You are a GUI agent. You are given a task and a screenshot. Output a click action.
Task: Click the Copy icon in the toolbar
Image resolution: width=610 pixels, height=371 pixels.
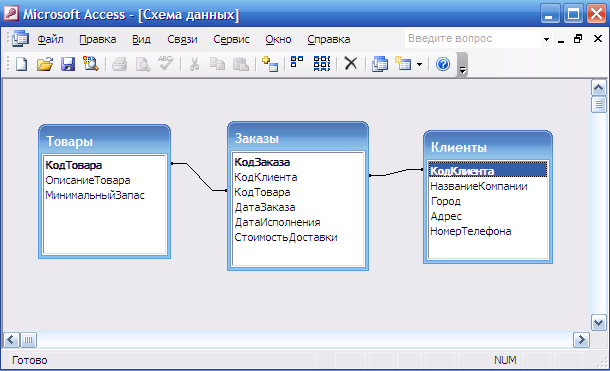[217, 63]
